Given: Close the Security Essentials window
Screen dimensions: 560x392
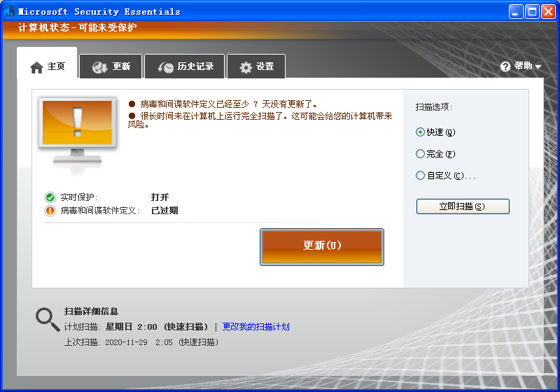Looking at the screenshot, I should click(x=549, y=12).
